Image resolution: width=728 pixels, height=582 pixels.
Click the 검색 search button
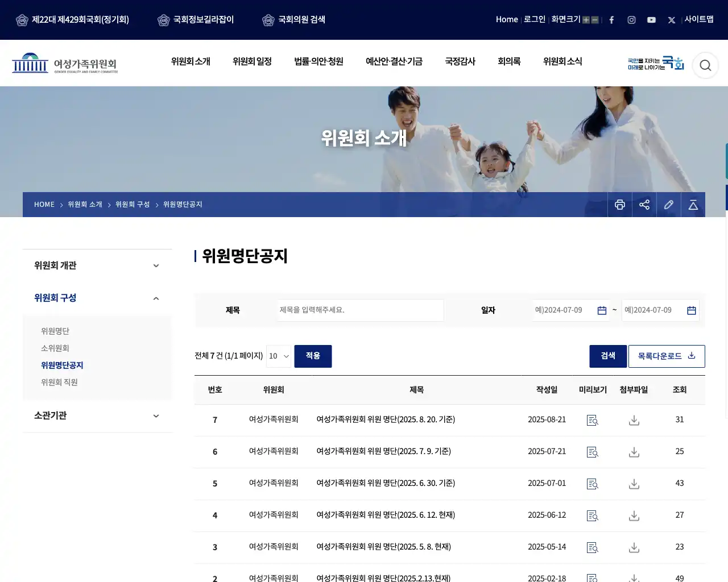[x=608, y=356]
